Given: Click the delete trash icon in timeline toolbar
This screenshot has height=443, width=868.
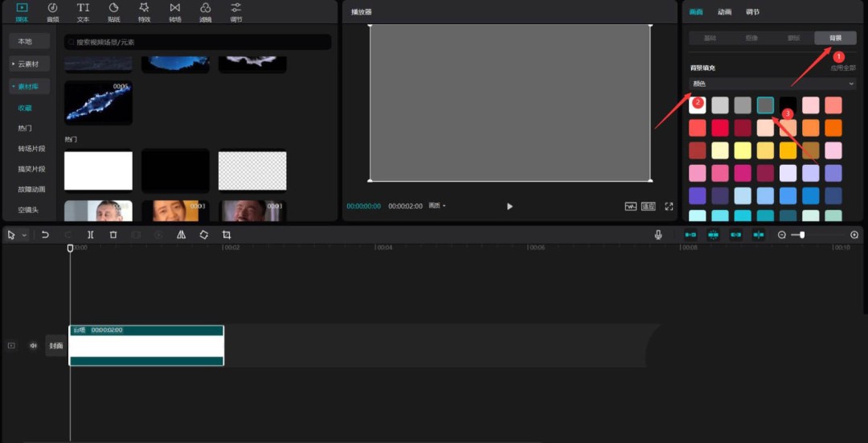Looking at the screenshot, I should point(113,235).
